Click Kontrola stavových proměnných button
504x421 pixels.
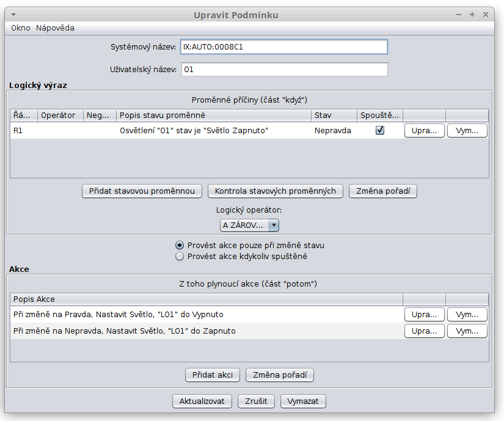tap(276, 191)
